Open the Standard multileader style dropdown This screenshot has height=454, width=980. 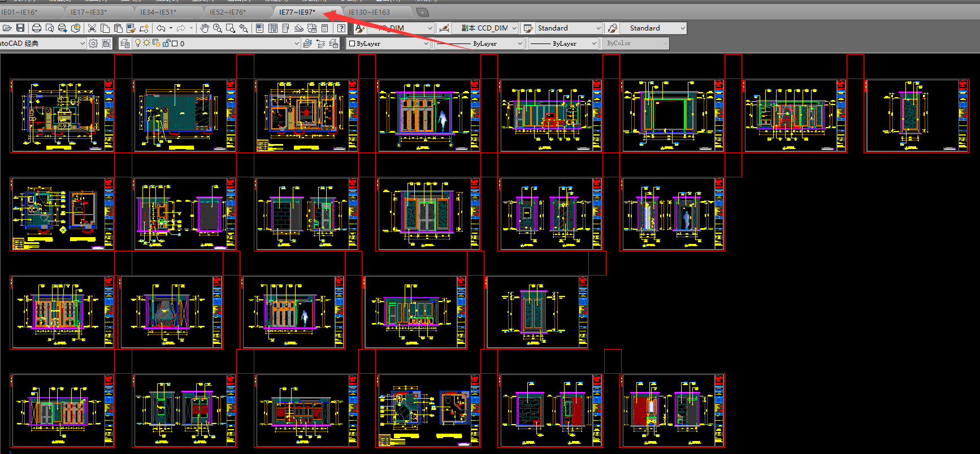tap(683, 28)
